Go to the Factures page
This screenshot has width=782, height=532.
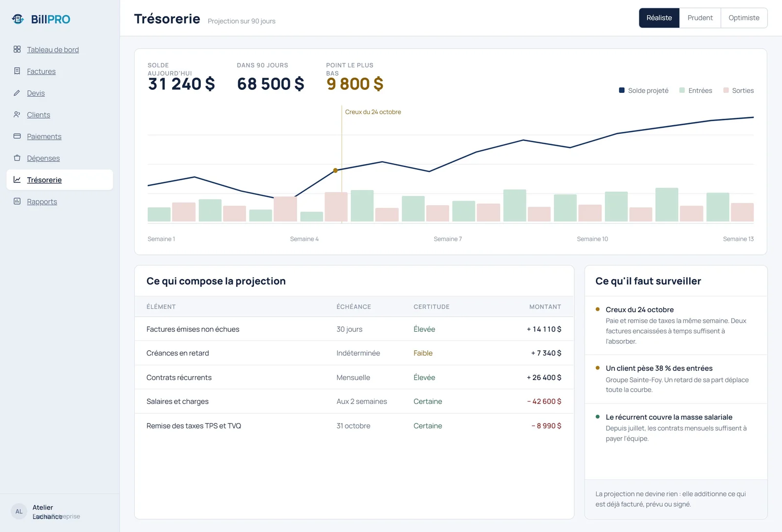point(41,71)
